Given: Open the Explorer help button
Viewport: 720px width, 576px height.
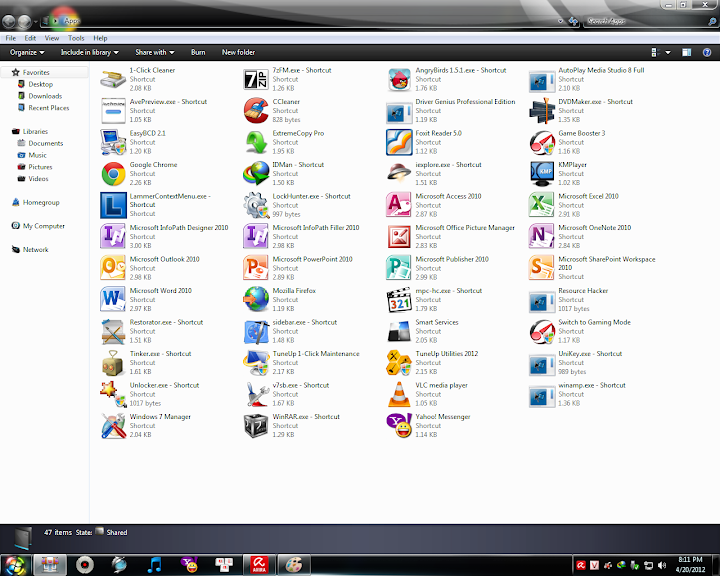Looking at the screenshot, I should [707, 52].
